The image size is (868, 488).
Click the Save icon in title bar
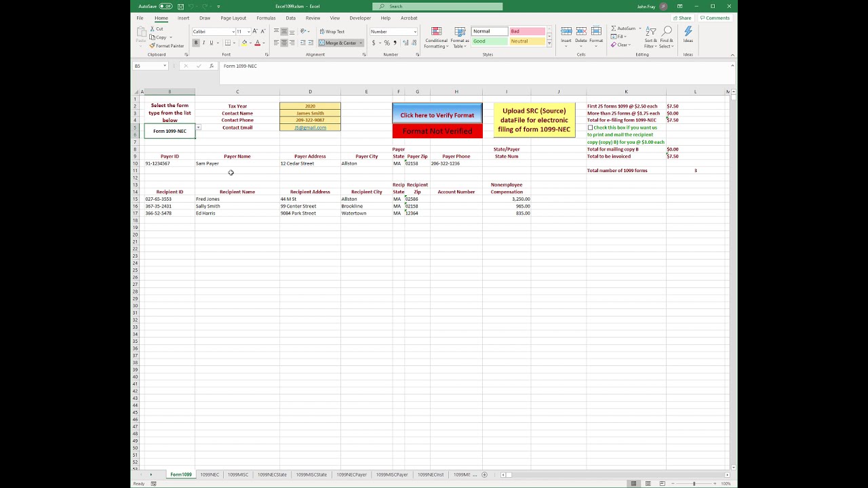click(180, 6)
